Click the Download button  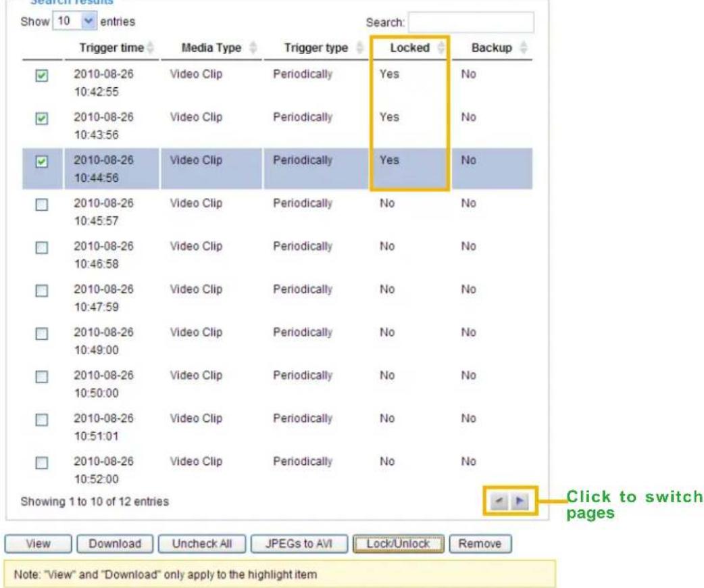point(115,543)
